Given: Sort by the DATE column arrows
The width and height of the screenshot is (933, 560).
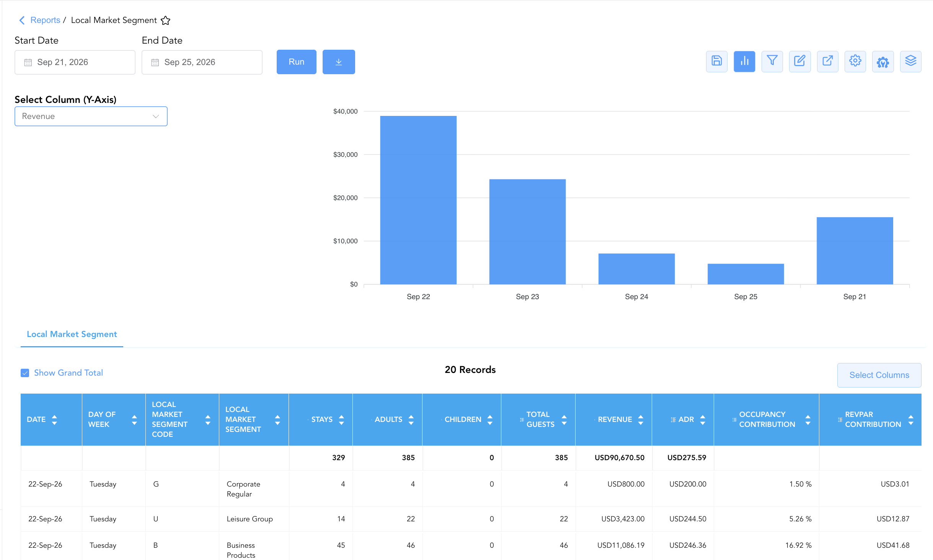Looking at the screenshot, I should pos(54,420).
